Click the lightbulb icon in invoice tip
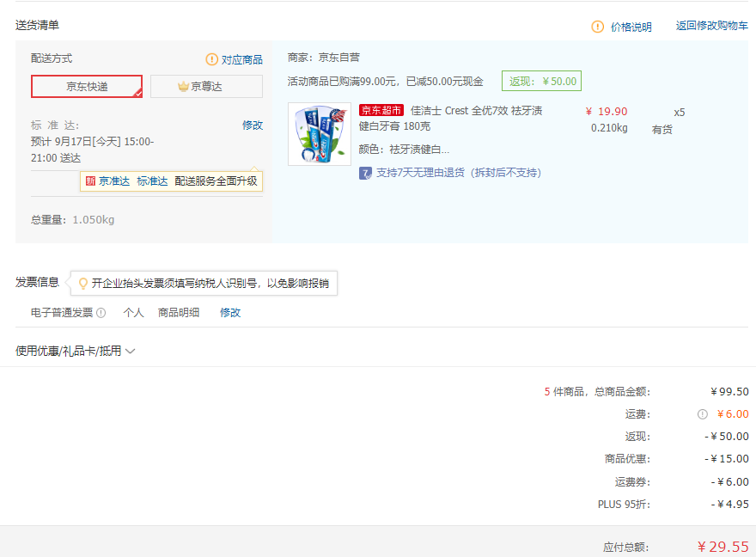 point(83,283)
